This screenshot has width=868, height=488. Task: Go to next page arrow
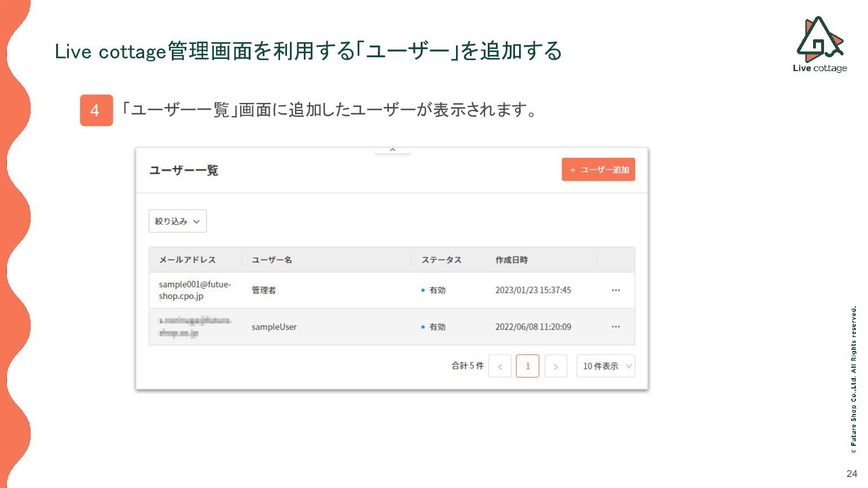click(556, 366)
